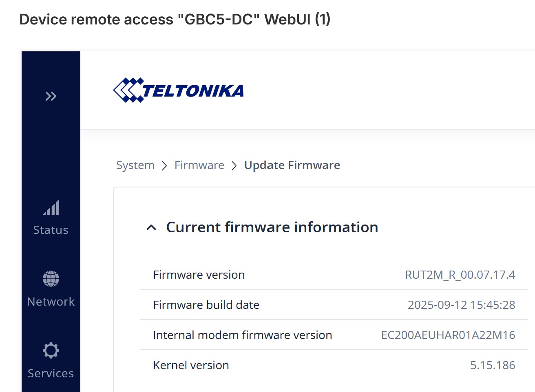The height and width of the screenshot is (392, 535).
Task: Click the Services gear icon
Action: [51, 350]
